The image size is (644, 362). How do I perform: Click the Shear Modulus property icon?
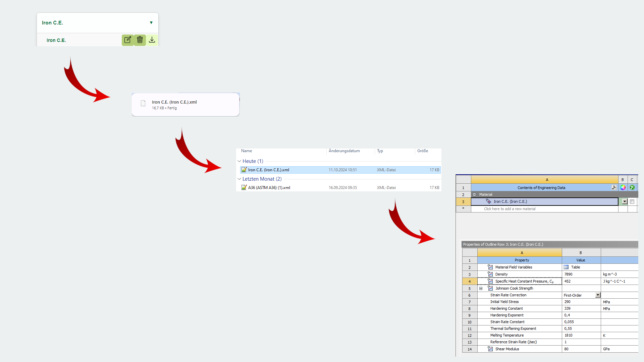point(490,349)
